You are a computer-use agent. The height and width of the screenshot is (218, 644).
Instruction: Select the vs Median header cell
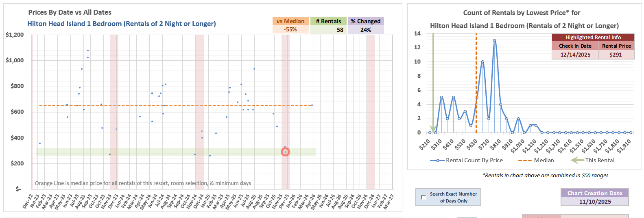point(290,21)
